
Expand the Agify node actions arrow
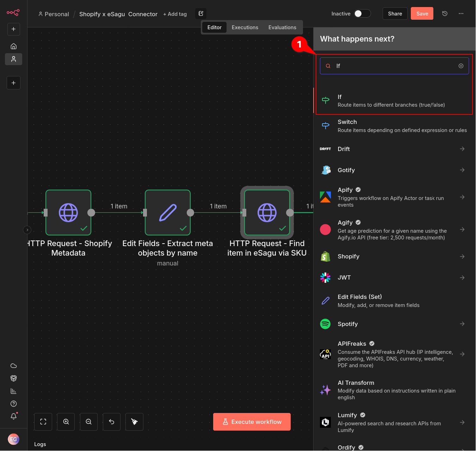[x=462, y=230]
